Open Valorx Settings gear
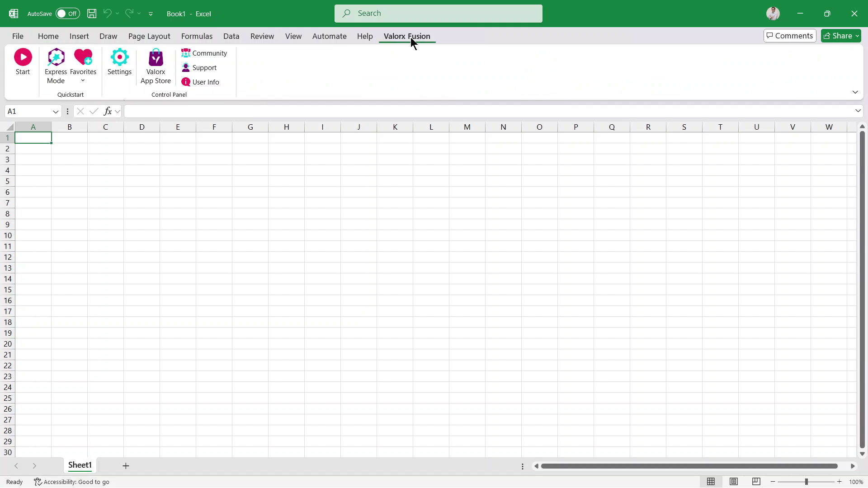868x488 pixels. tap(119, 62)
